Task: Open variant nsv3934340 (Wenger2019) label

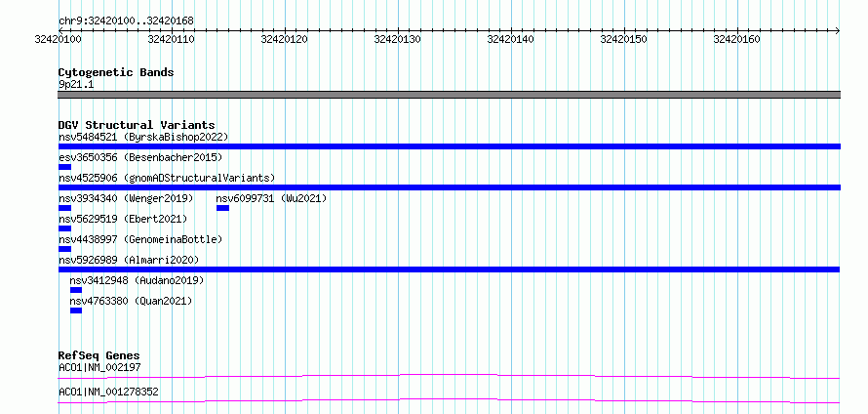Action: click(x=126, y=198)
